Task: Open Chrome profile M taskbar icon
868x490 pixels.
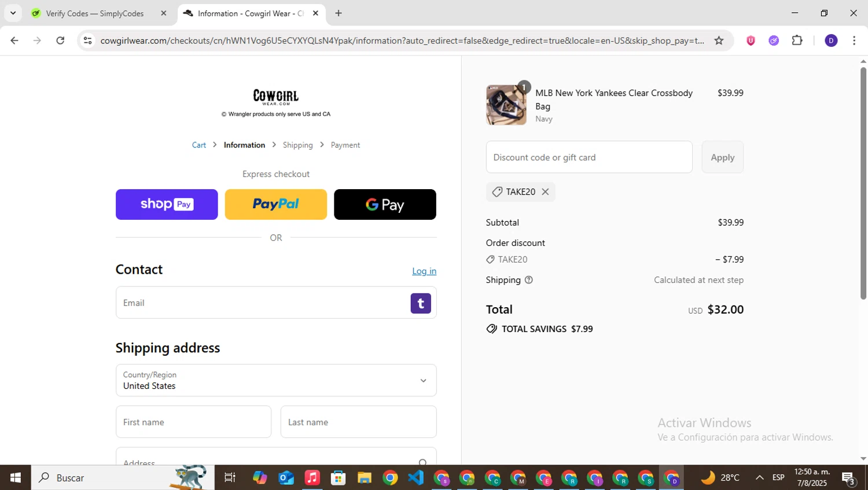Action: (518, 478)
